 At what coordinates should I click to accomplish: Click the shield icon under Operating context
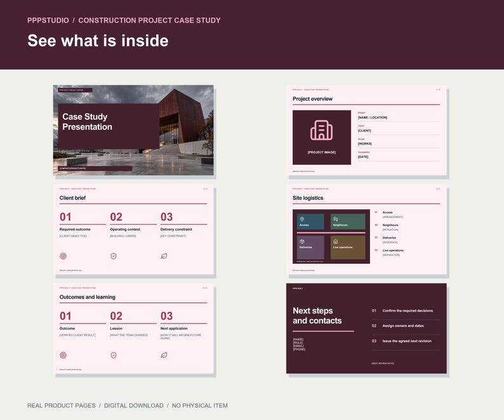tap(114, 256)
